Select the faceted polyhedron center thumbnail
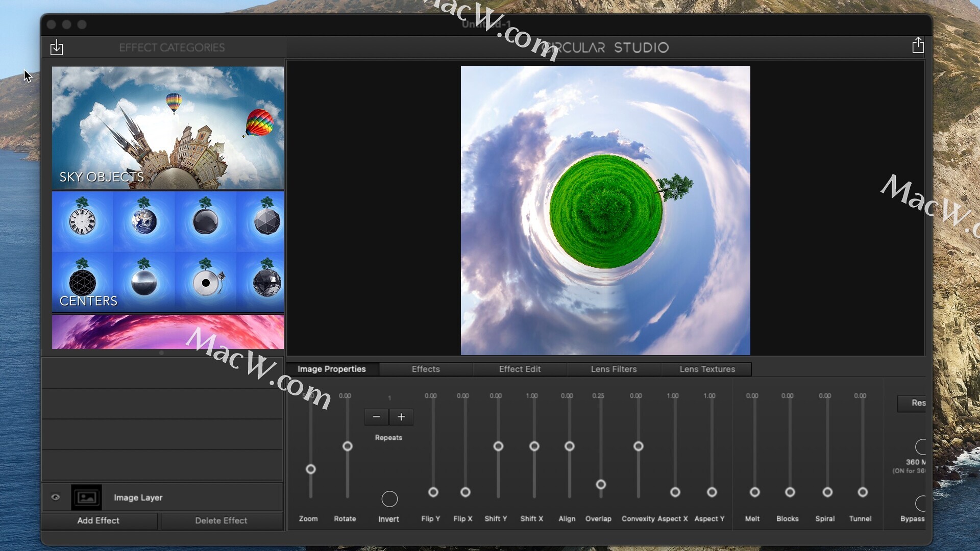Image resolution: width=980 pixels, height=551 pixels. 266,221
